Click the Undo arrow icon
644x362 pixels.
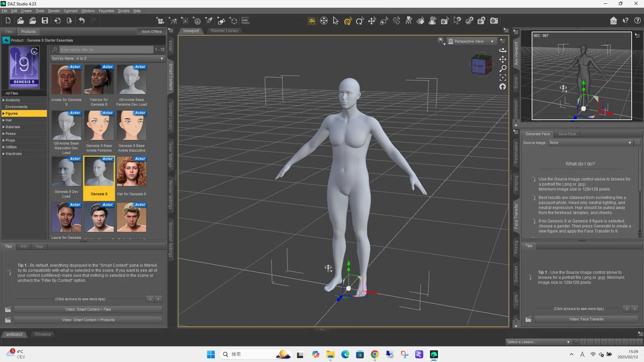point(82,20)
